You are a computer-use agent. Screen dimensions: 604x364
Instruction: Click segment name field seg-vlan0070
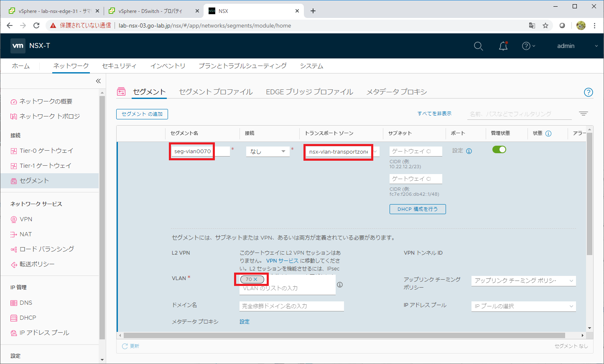click(x=200, y=151)
